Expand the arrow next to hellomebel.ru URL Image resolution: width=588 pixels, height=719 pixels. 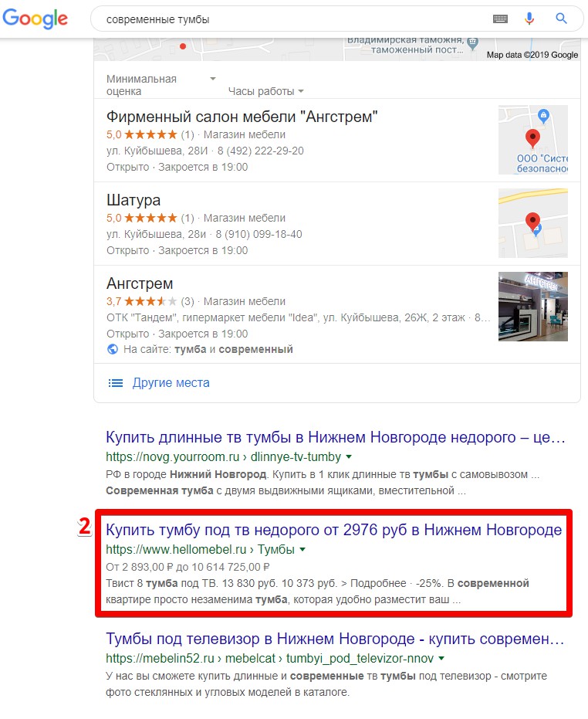coord(302,549)
